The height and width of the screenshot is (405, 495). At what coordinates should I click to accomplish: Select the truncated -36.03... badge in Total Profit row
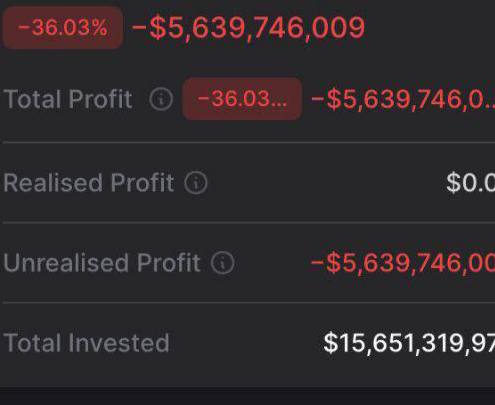tap(242, 99)
